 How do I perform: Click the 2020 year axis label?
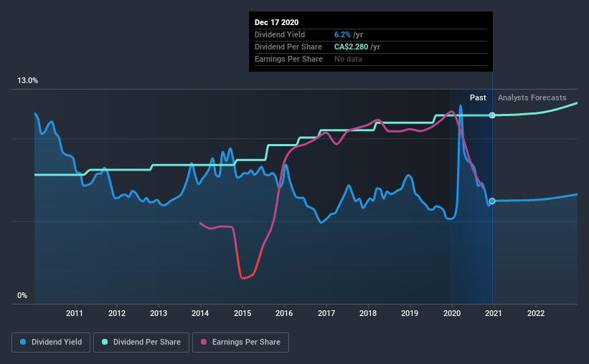pos(452,313)
